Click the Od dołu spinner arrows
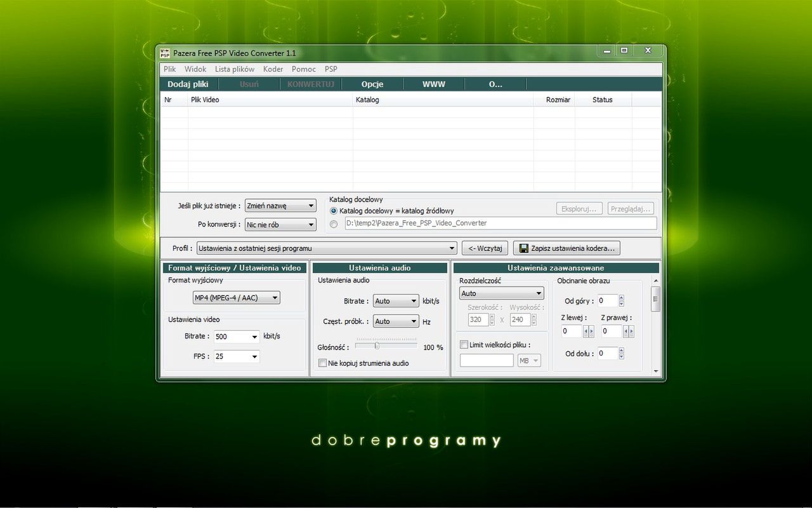812x508 pixels. point(621,354)
